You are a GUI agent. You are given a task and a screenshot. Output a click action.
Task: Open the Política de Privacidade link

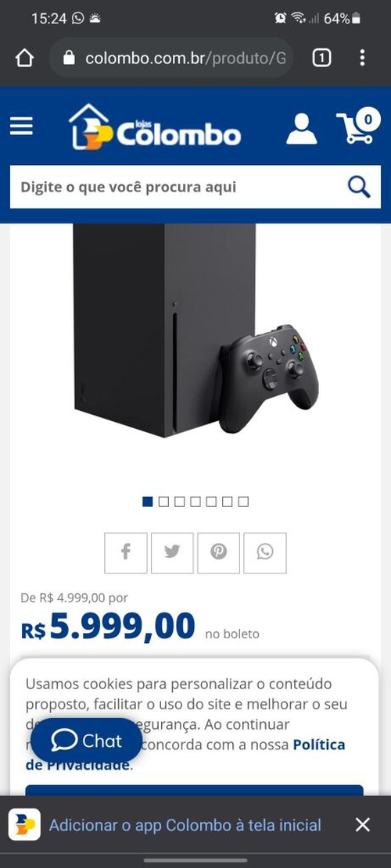(x=185, y=755)
